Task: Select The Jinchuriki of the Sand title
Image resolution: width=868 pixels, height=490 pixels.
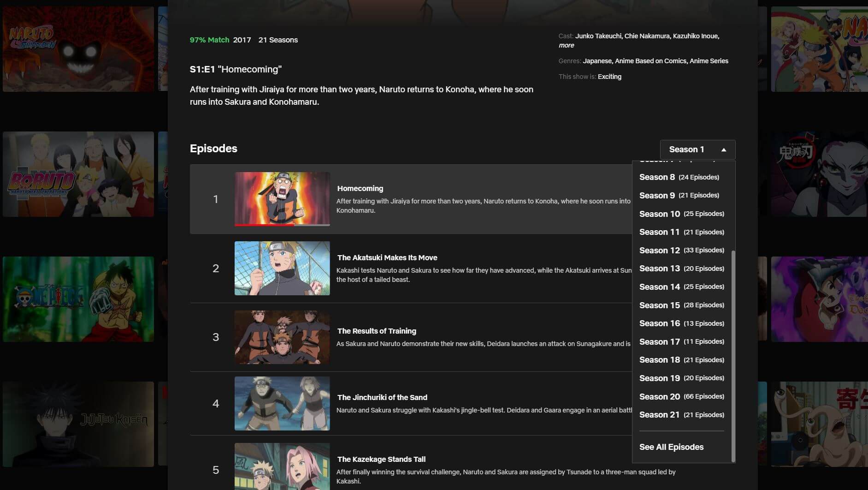Action: point(382,398)
